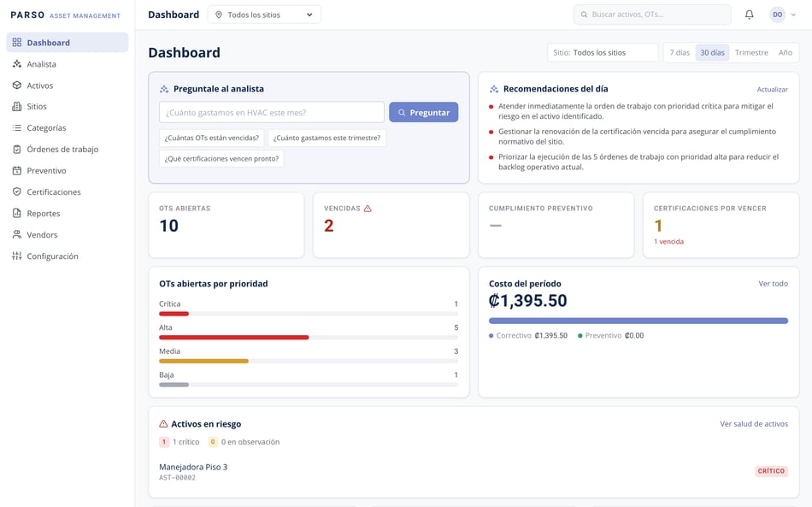Click the Órdenes de trabajo clipboard icon

tap(17, 149)
